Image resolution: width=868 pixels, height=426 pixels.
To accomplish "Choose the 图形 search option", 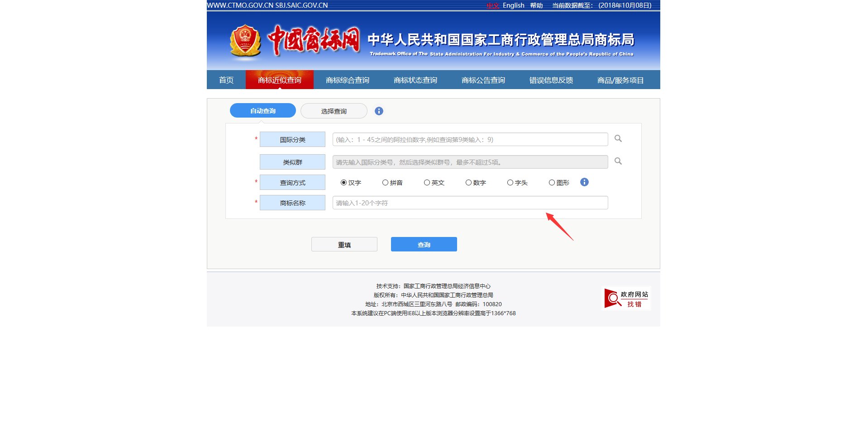I will 552,182.
